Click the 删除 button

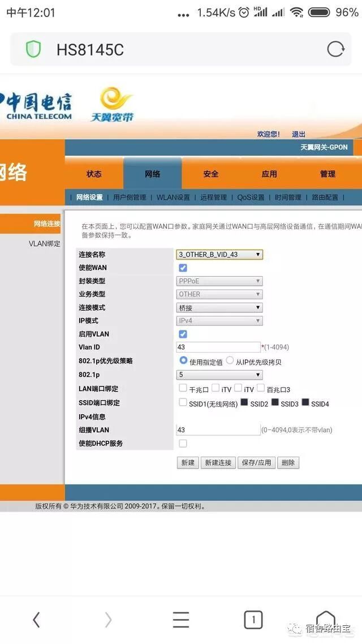(x=288, y=462)
